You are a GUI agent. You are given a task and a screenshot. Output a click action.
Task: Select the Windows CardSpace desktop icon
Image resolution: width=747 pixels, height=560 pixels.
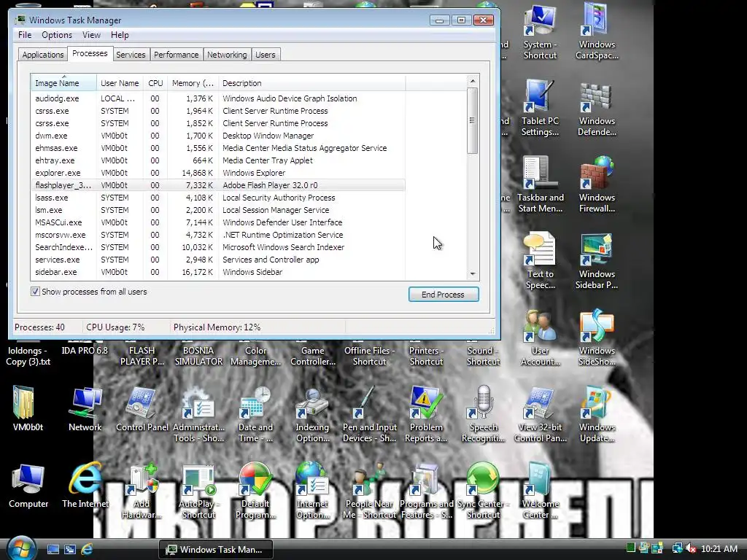tap(597, 31)
